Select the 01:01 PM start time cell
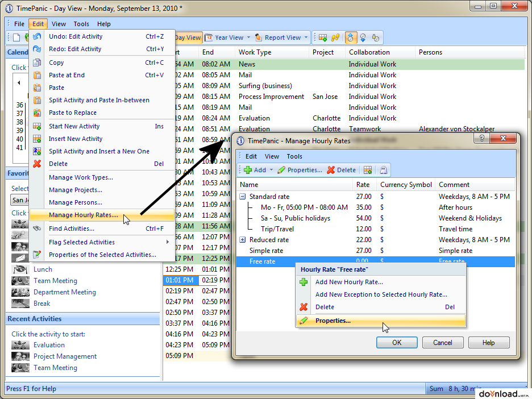532x399 pixels. pos(180,280)
